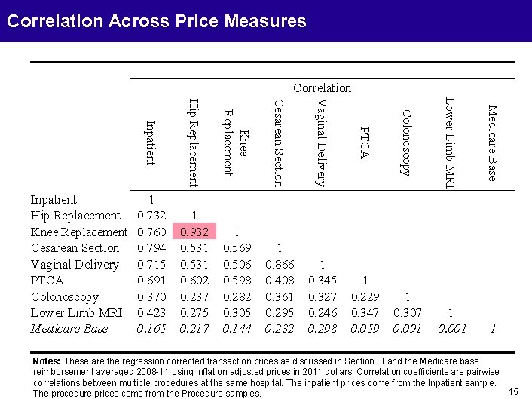Click the slide page number 15

pos(514,391)
